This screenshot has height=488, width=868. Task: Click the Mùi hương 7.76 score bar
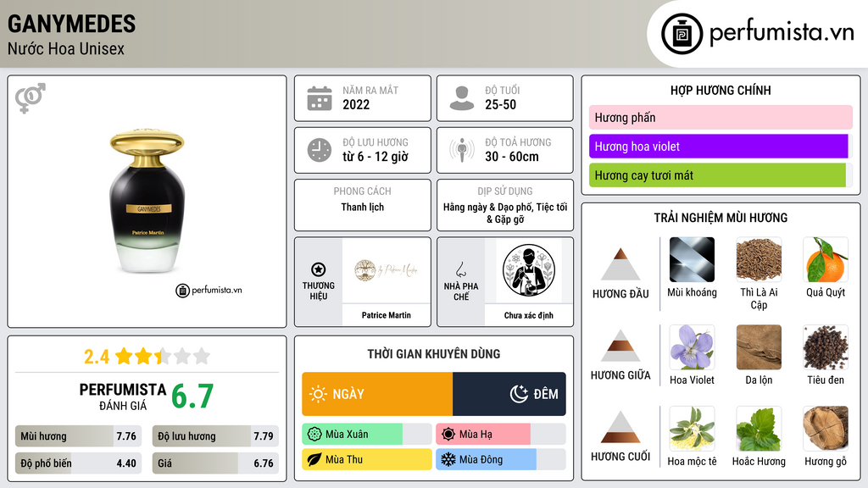[79, 436]
